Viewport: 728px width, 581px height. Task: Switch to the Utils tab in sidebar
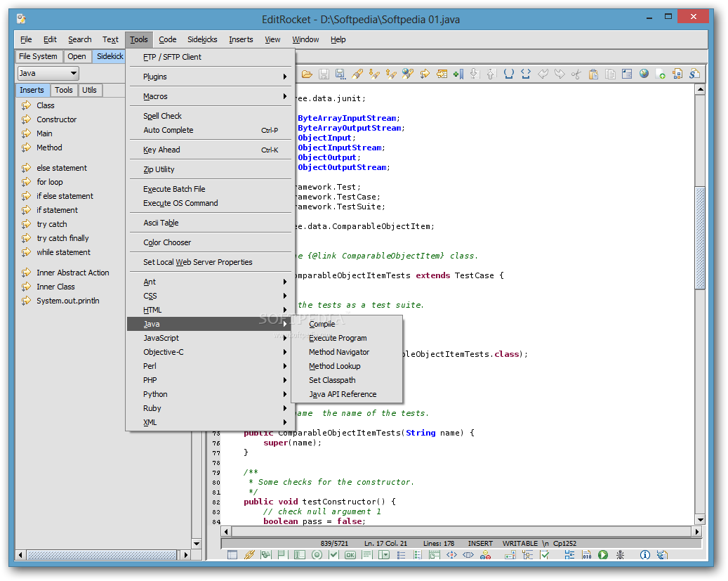coord(90,90)
